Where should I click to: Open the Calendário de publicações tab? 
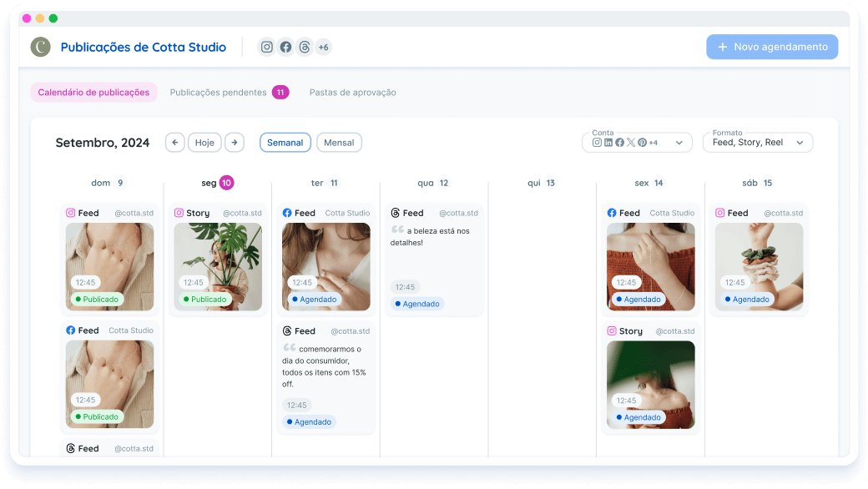[x=93, y=93]
